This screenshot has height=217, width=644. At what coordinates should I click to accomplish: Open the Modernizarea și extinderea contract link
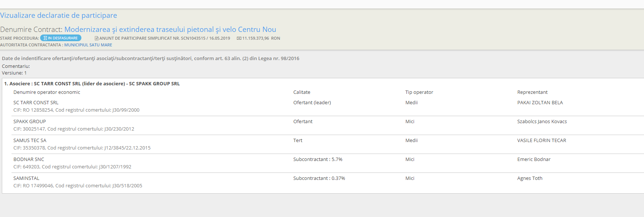170,29
